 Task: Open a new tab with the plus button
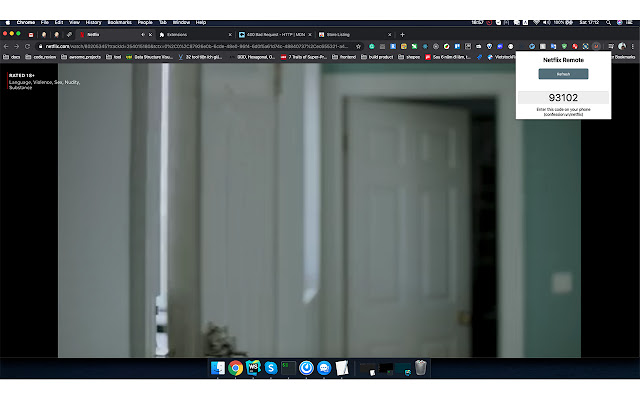point(402,35)
